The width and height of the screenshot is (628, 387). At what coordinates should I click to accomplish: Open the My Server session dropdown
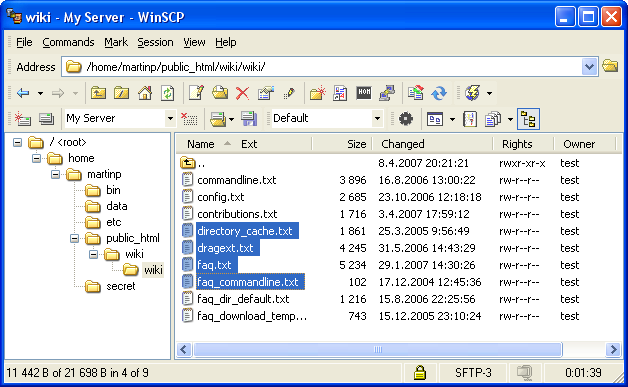point(170,119)
